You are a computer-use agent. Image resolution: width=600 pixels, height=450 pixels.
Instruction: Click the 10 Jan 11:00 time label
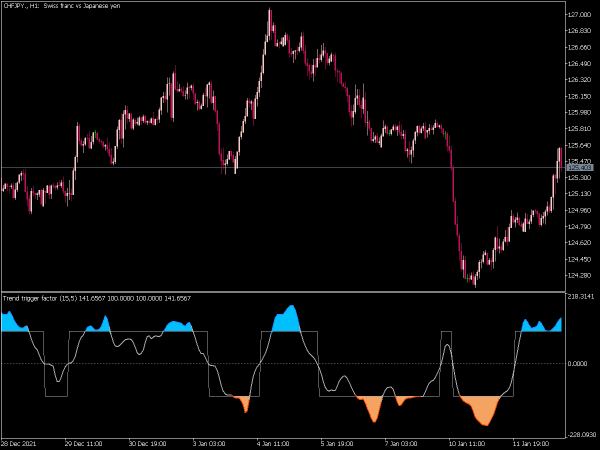click(x=467, y=443)
